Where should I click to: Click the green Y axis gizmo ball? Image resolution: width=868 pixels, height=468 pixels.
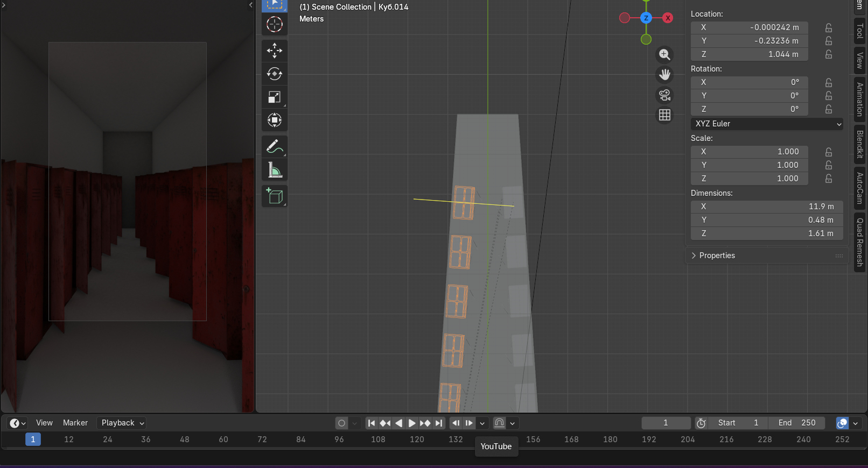click(x=646, y=39)
